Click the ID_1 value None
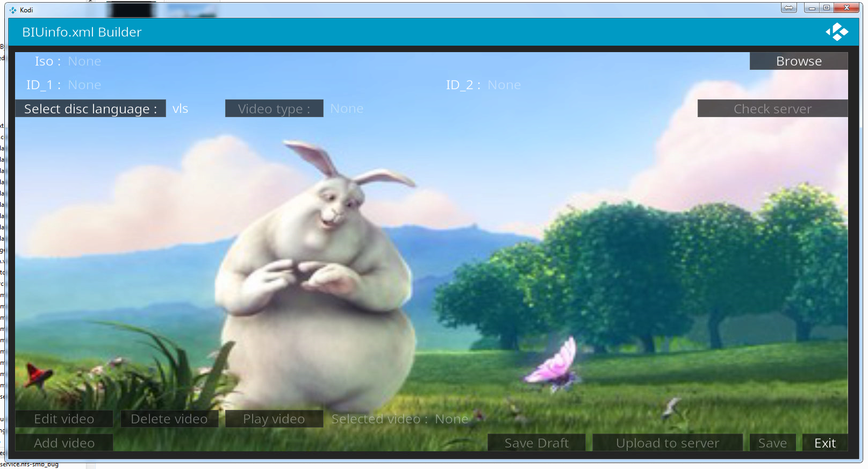 [84, 85]
